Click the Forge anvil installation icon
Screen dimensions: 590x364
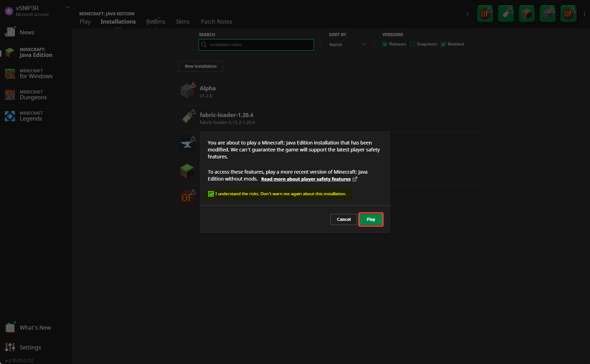pos(188,144)
